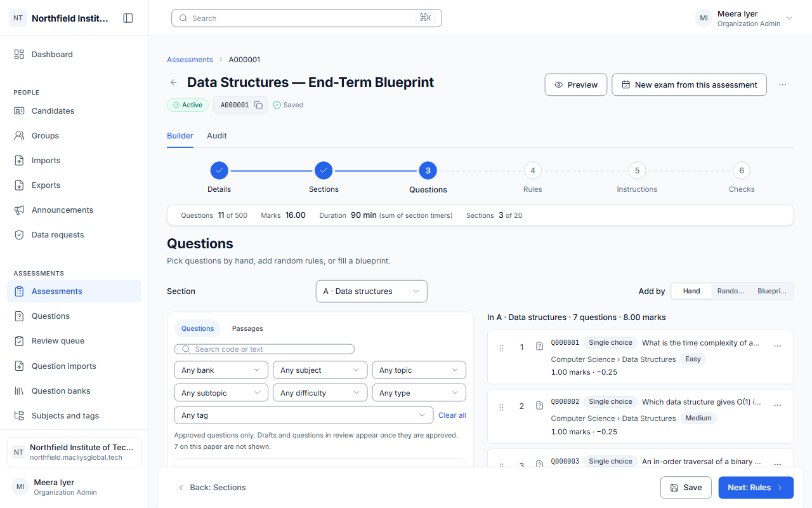Click the NT organization logo
The width and height of the screenshot is (812, 508).
point(18,18)
